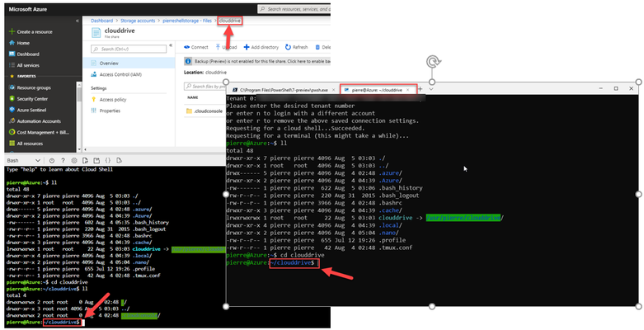Click 'Location: clouddrive' text
Image resolution: width=644 pixels, height=330 pixels.
205,73
